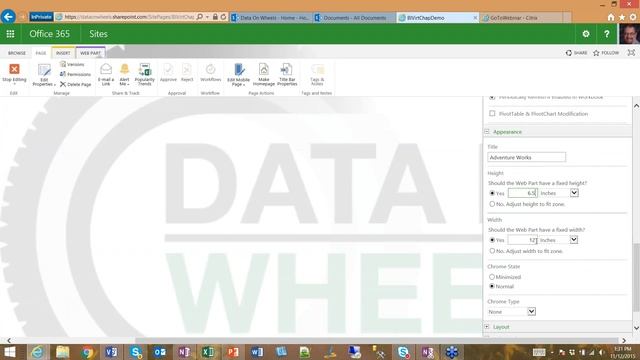Open Word from the taskbar
Screen dimensions: 640x360
[257, 352]
